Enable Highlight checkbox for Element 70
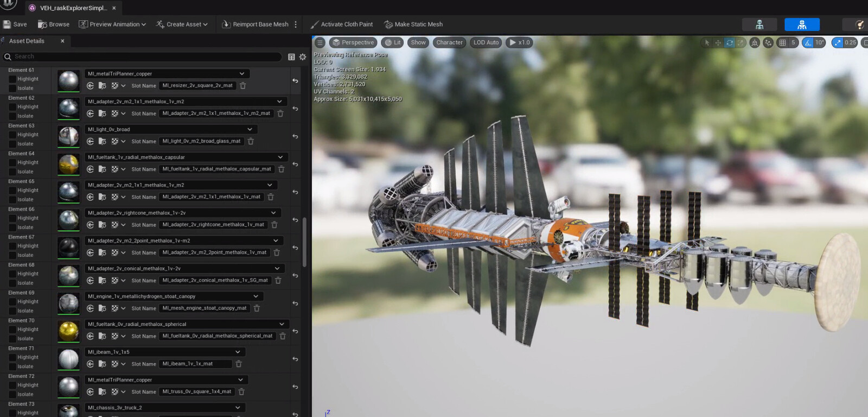 click(12, 330)
